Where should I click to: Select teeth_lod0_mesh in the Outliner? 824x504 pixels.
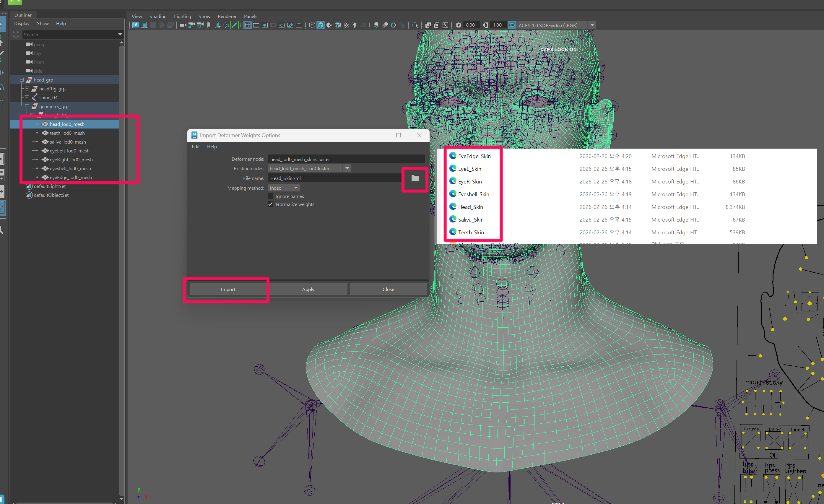coord(67,133)
